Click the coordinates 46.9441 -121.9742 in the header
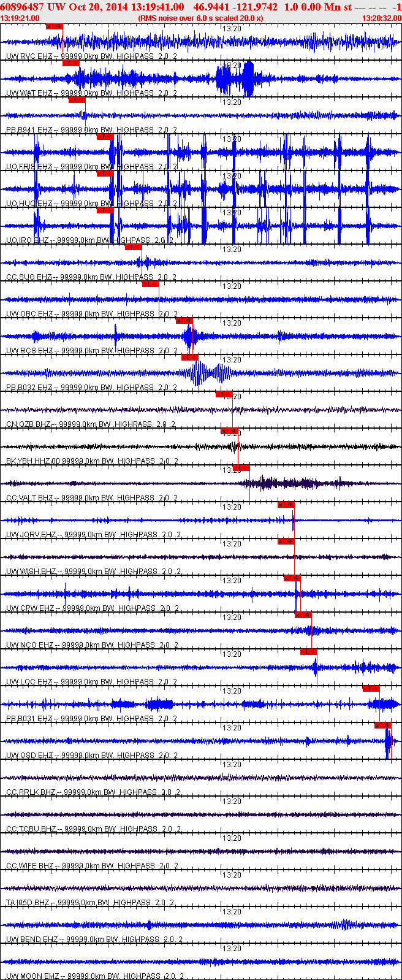402x980 pixels. (x=235, y=7)
